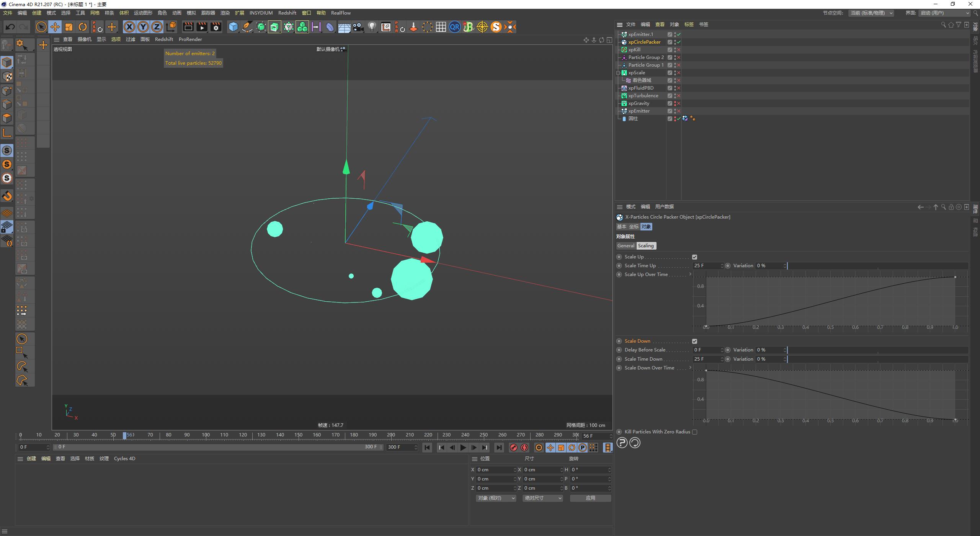Screen dimensions: 980x536
Task: Select the Move tool in the toolbar
Action: click(x=55, y=27)
